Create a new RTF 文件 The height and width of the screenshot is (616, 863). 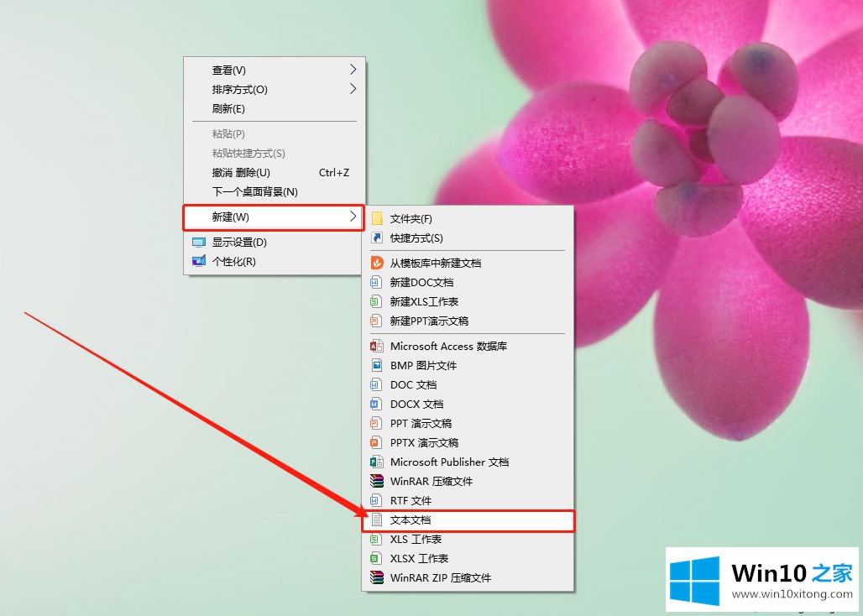[x=468, y=500]
